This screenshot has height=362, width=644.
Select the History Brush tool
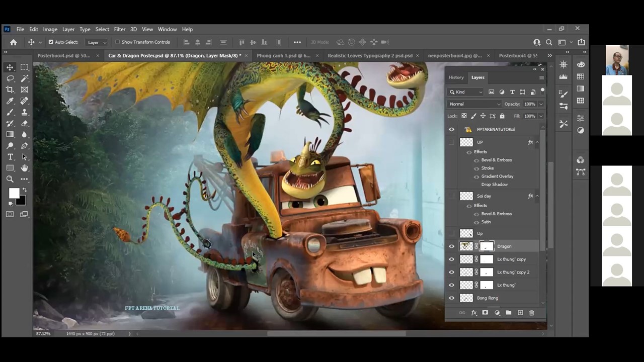(x=10, y=123)
